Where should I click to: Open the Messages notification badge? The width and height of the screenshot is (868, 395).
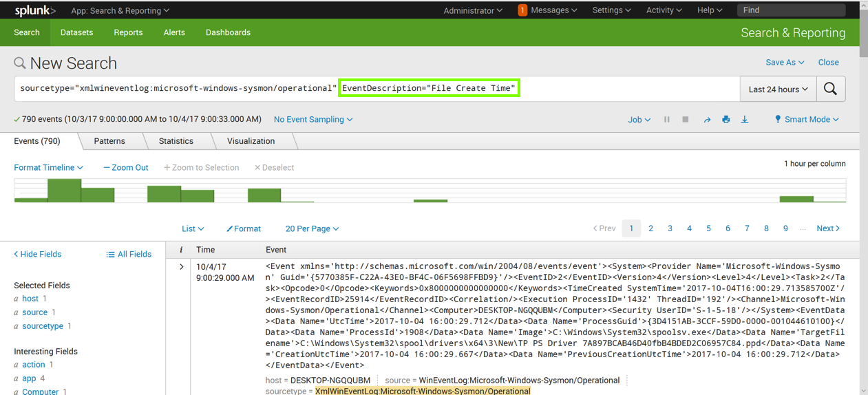[522, 10]
